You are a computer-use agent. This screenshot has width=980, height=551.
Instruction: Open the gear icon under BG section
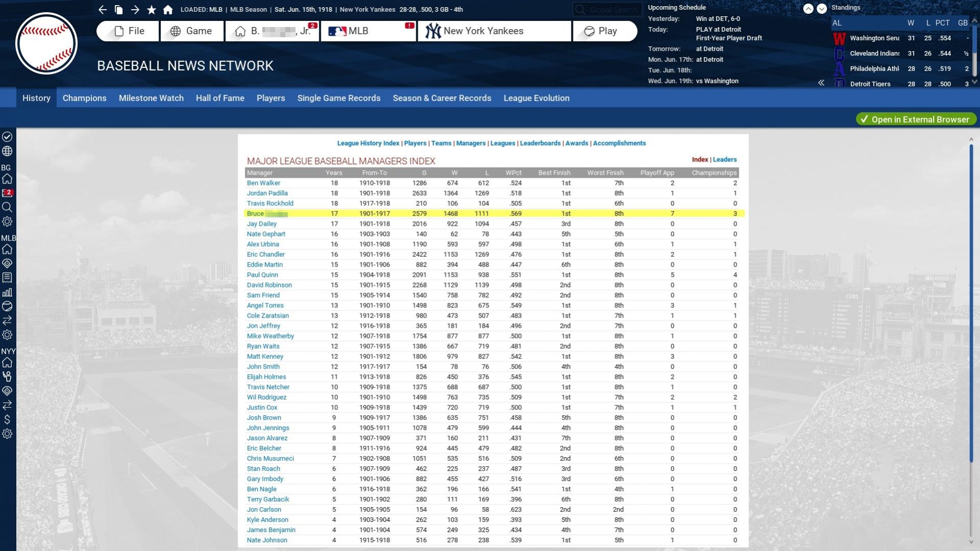click(x=7, y=222)
